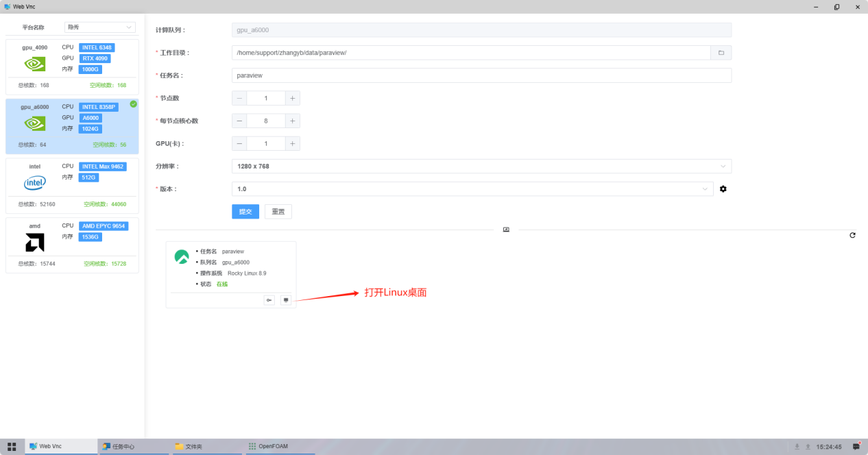Screen dimensions: 868x455
Task: Open the start menu grid icon
Action: tap(12, 446)
